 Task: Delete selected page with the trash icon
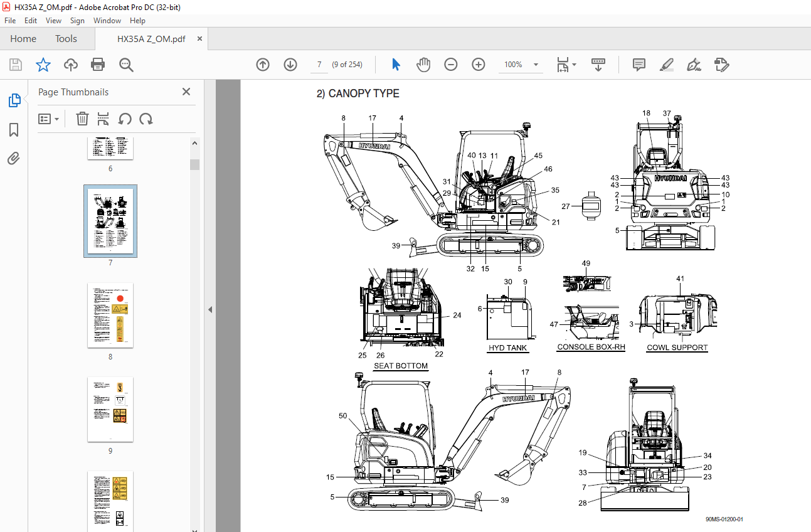(x=82, y=119)
